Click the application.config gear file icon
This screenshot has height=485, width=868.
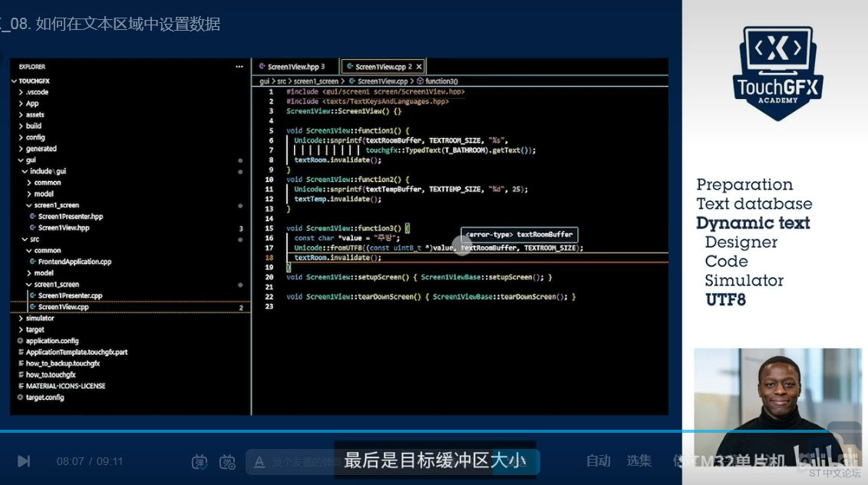21,341
